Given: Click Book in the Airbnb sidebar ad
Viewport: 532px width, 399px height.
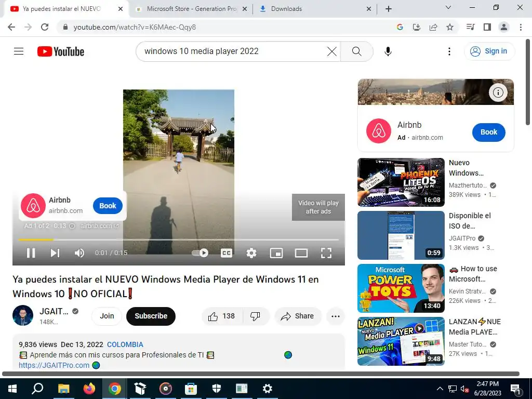Looking at the screenshot, I should pos(488,132).
